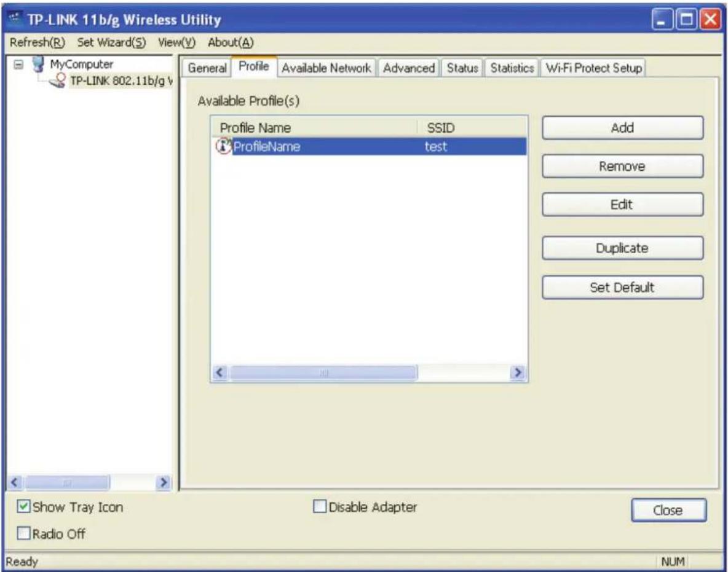Switch to the Advanced tab

point(408,68)
